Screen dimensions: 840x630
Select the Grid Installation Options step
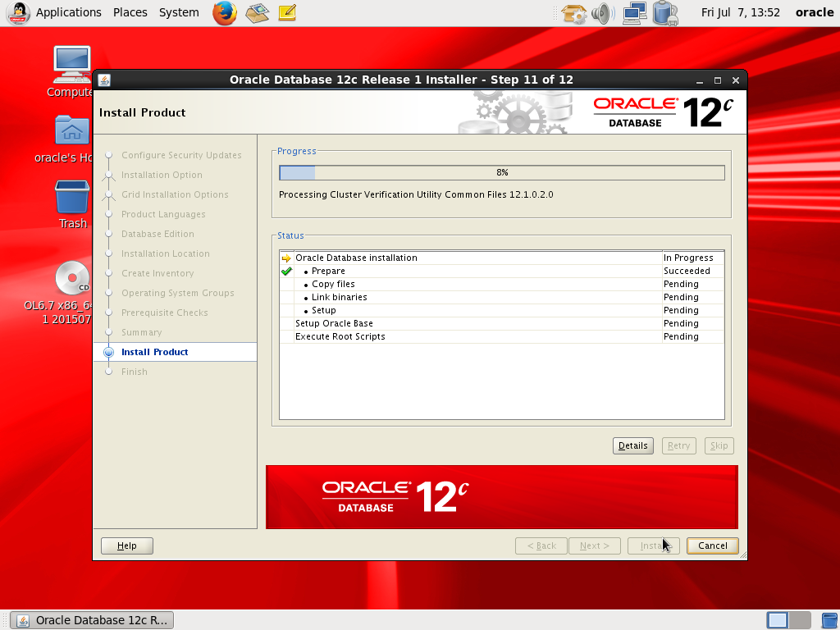pos(175,195)
